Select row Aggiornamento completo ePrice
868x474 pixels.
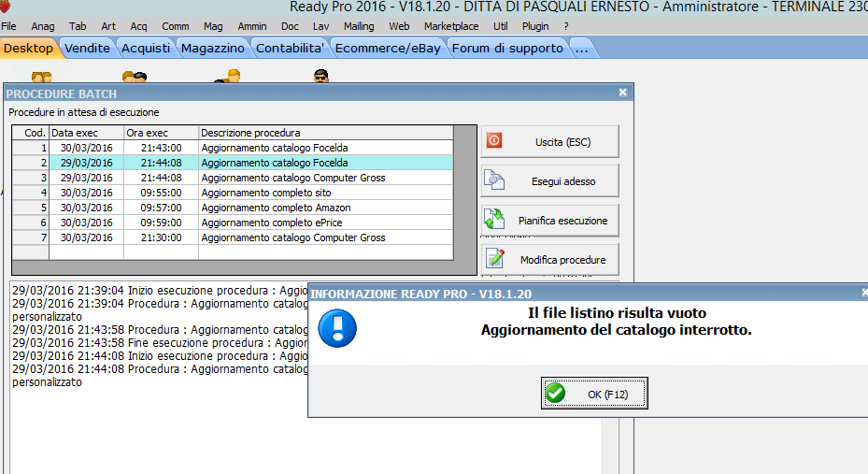click(x=233, y=223)
